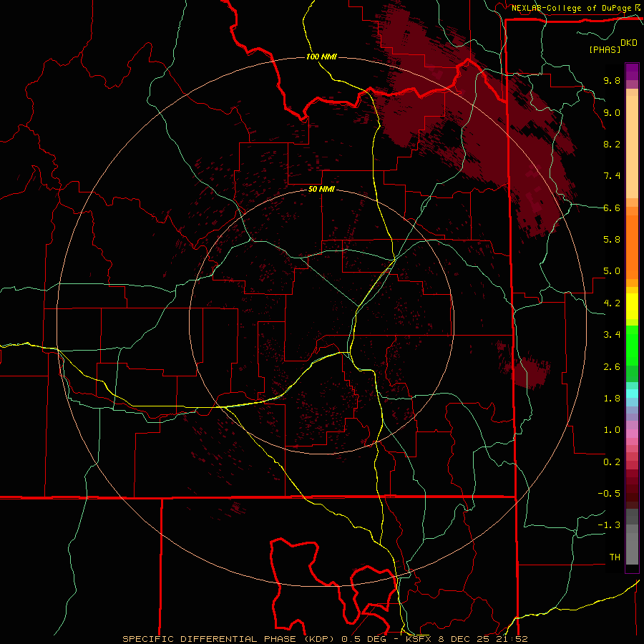Click the 5.0 scale value

(612, 271)
